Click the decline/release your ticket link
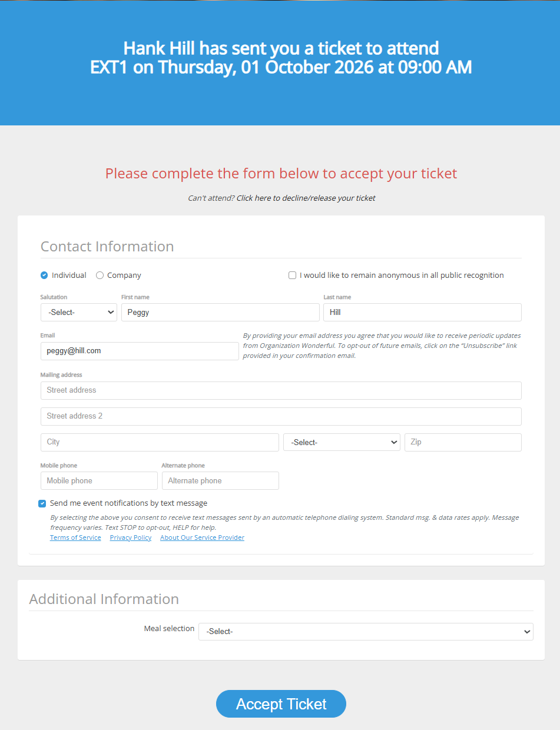This screenshot has width=560, height=730. point(306,198)
